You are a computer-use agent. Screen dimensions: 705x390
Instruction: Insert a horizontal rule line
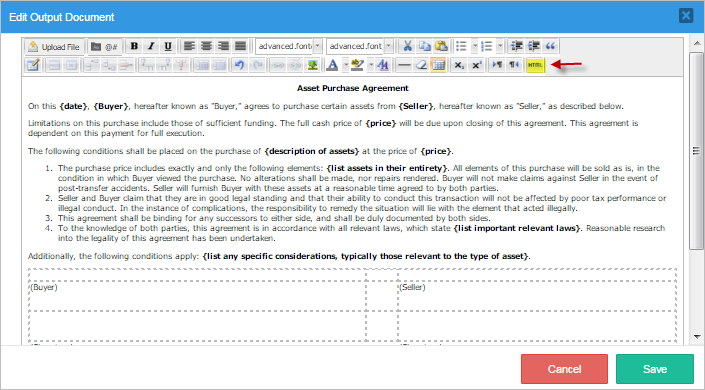coord(404,65)
